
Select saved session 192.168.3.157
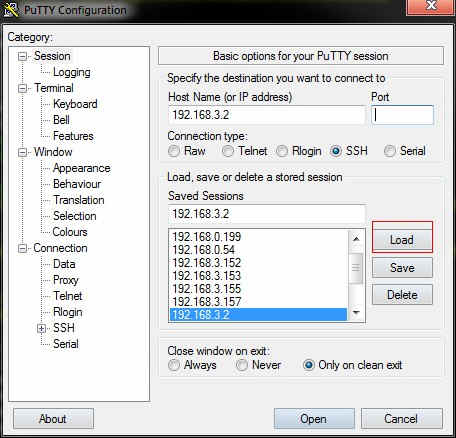(258, 302)
